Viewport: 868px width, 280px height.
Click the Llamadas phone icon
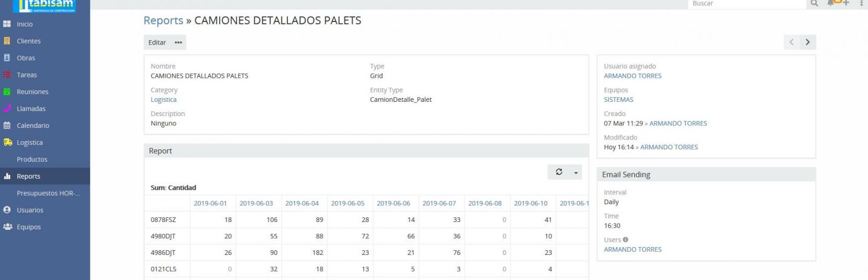(x=7, y=109)
